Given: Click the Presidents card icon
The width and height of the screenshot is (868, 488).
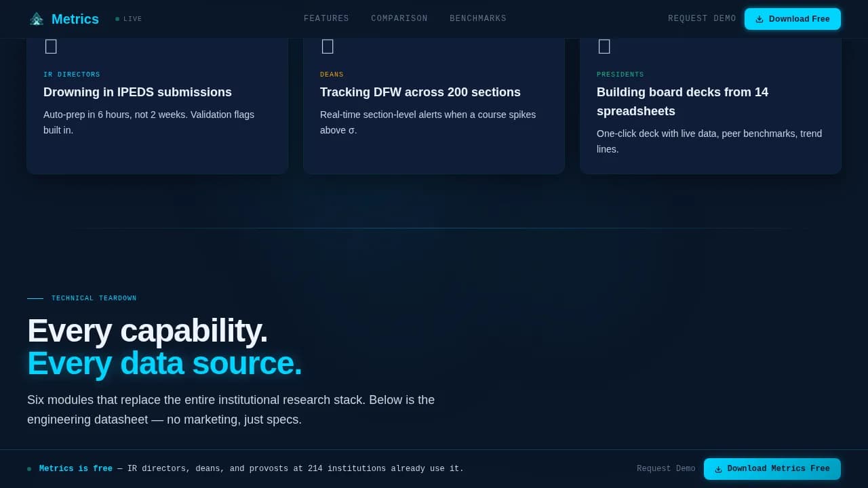Looking at the screenshot, I should click(x=604, y=46).
